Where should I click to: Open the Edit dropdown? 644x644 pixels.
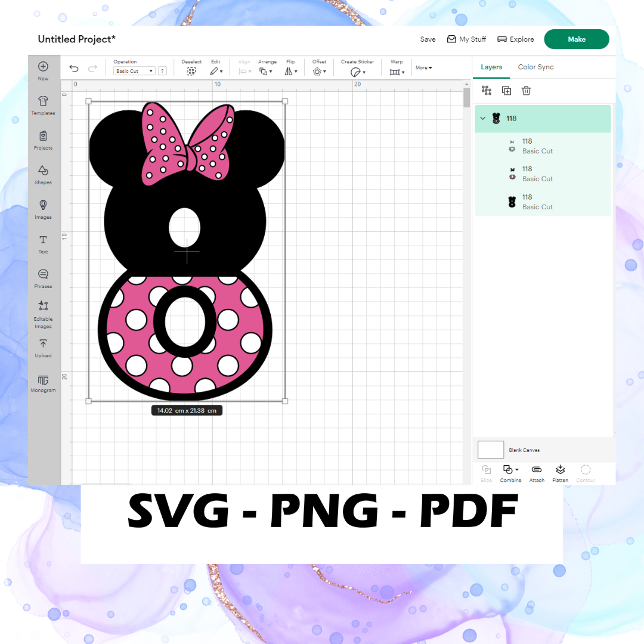pos(216,72)
